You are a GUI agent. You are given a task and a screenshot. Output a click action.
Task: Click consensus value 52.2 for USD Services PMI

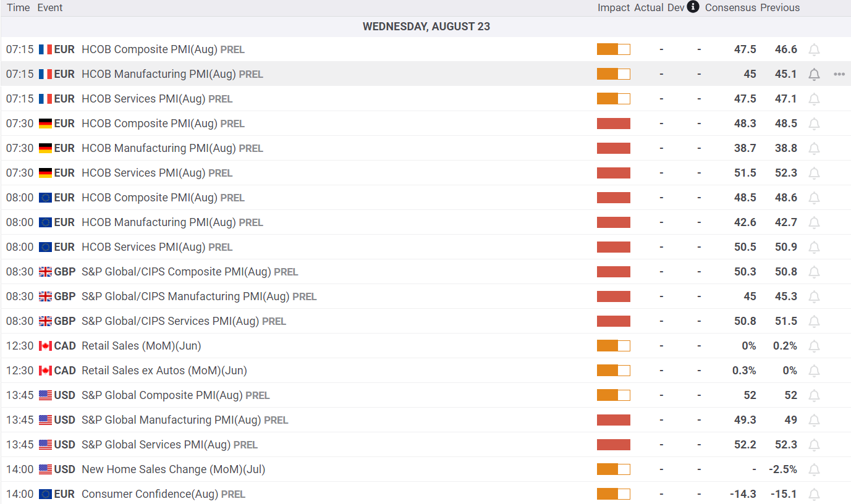[x=745, y=445]
